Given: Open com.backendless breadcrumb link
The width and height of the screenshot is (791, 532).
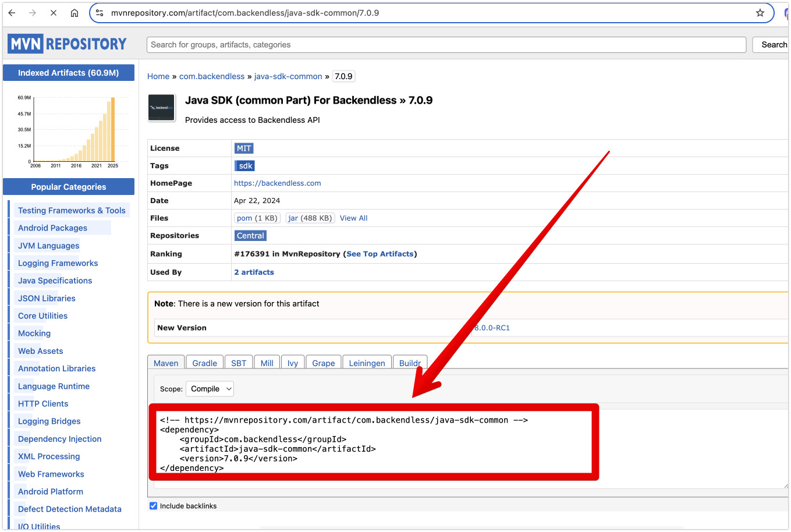Looking at the screenshot, I should pos(212,76).
